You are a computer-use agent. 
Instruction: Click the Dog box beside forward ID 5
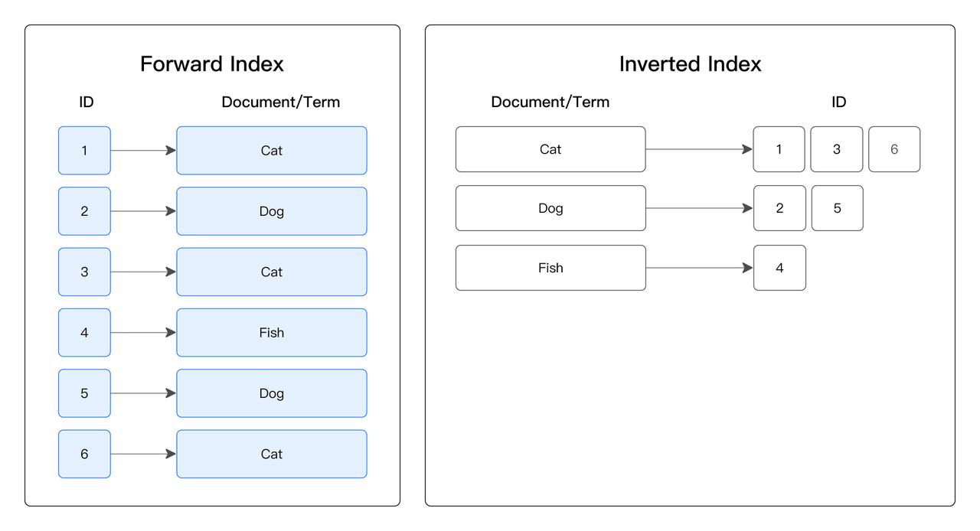(x=272, y=393)
